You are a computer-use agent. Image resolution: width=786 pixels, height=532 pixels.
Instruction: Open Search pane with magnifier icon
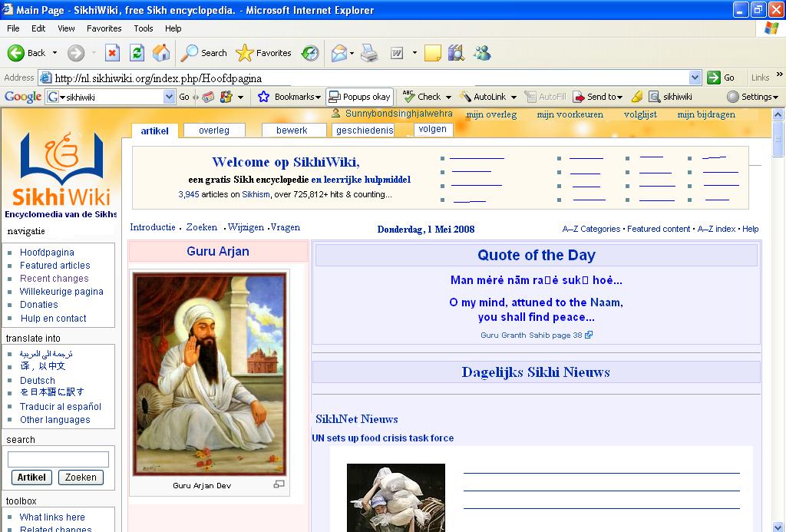coord(189,53)
